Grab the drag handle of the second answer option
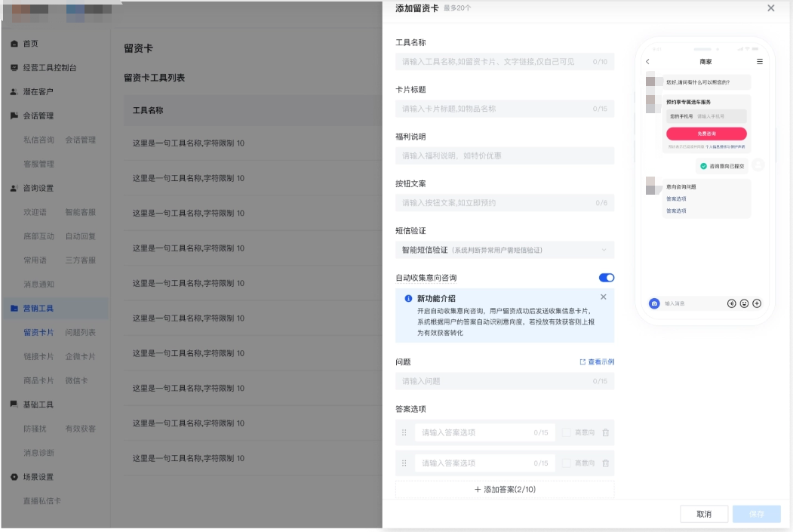Screen dimensions: 793x532 [x=405, y=463]
